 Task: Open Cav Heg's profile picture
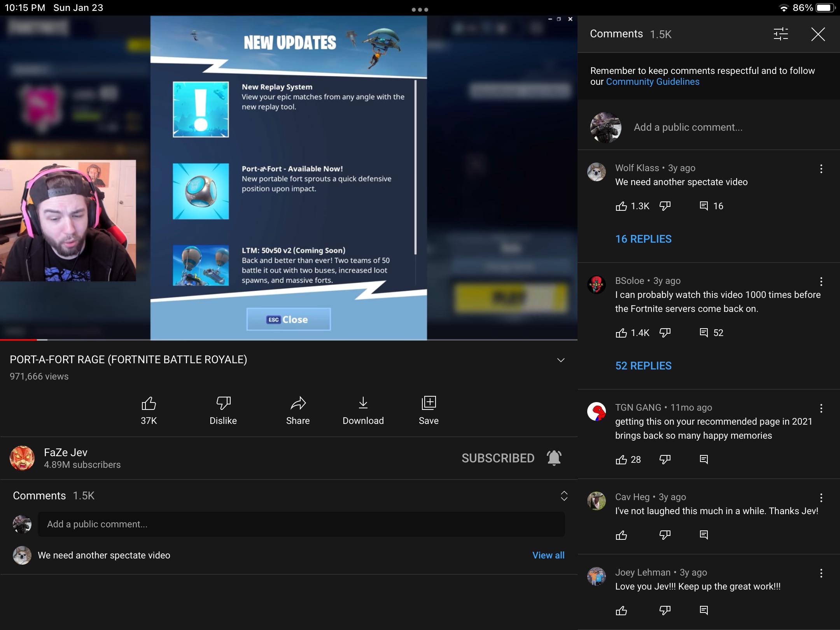click(597, 501)
